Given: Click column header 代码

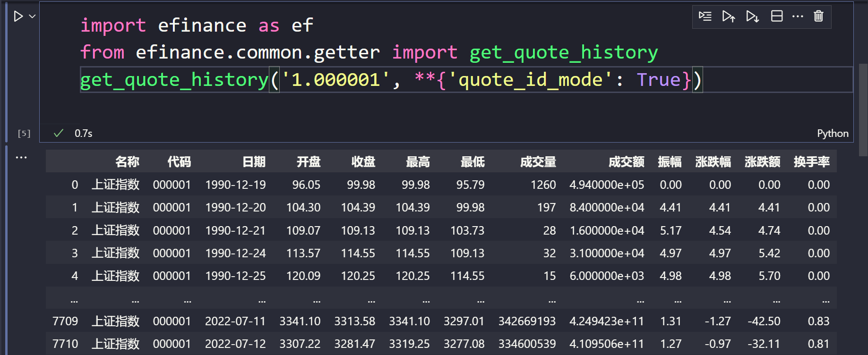Looking at the screenshot, I should pyautogui.click(x=179, y=162).
